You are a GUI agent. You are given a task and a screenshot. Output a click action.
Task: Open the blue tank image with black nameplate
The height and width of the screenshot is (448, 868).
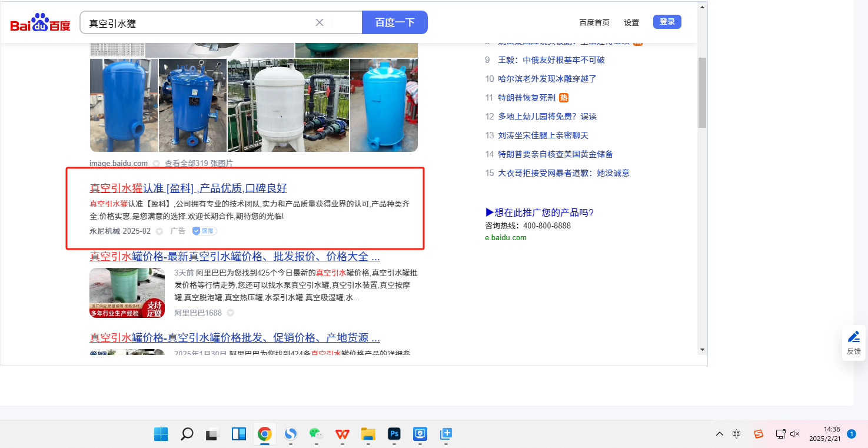pos(192,105)
